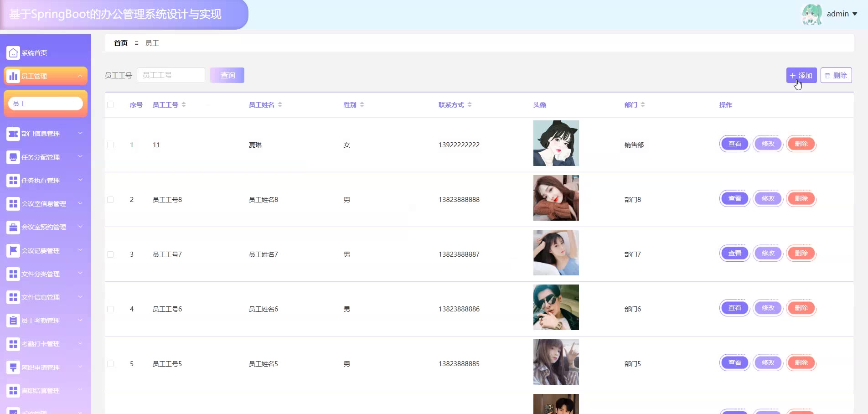Viewport: 868px width, 414px height.
Task: Go to 首页 via the breadcrumb
Action: 121,43
